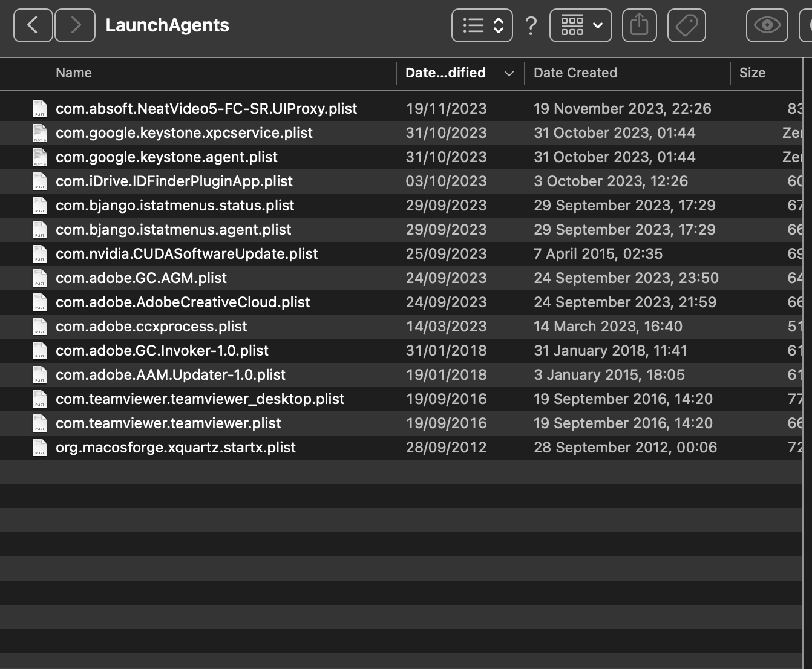The image size is (812, 669).
Task: Select the com.teamviewer.teamviewer.plist file icon
Action: click(x=40, y=423)
